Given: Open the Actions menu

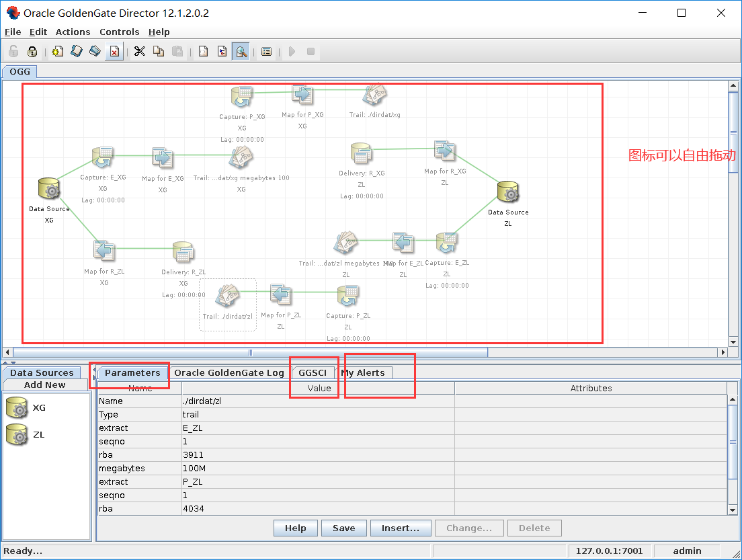Looking at the screenshot, I should 73,32.
